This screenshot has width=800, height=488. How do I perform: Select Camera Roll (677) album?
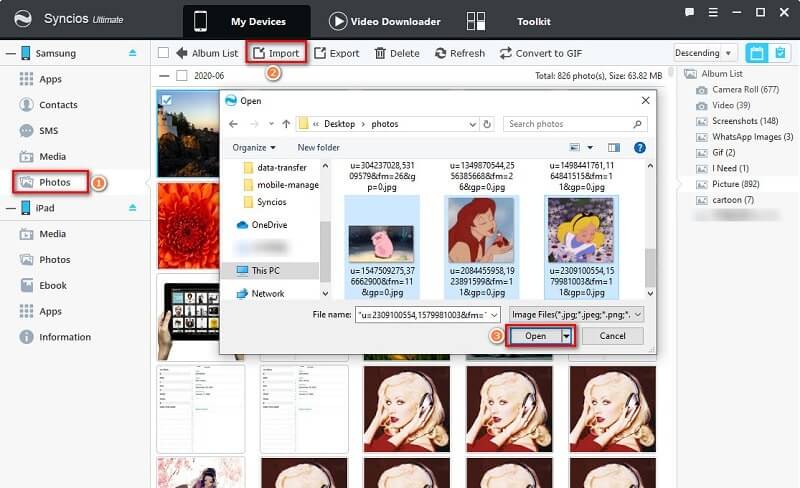tap(745, 90)
